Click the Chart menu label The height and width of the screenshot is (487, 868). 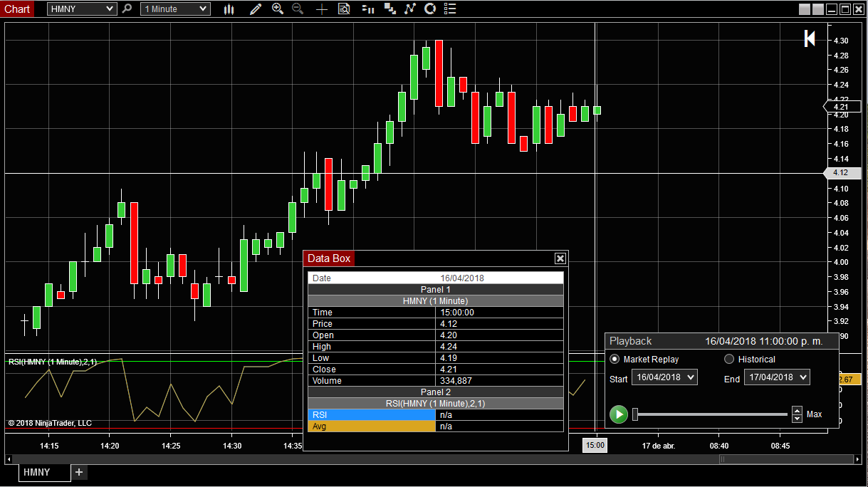pos(17,9)
